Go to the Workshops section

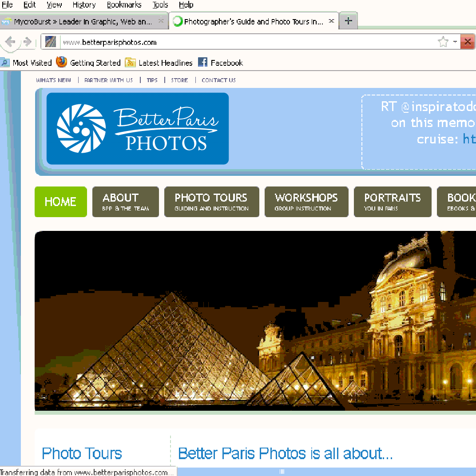(x=306, y=202)
